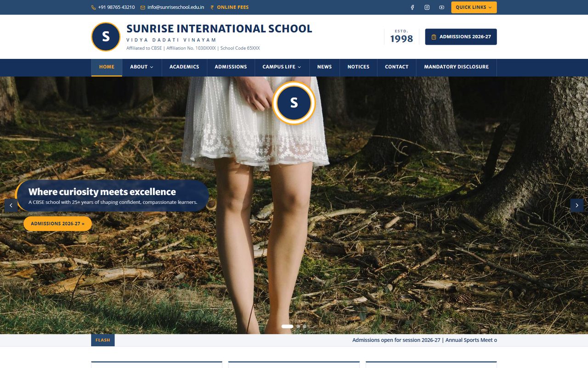Click the scrolling Admissions open ticker text
This screenshot has width=588, height=368.
pyautogui.click(x=424, y=340)
